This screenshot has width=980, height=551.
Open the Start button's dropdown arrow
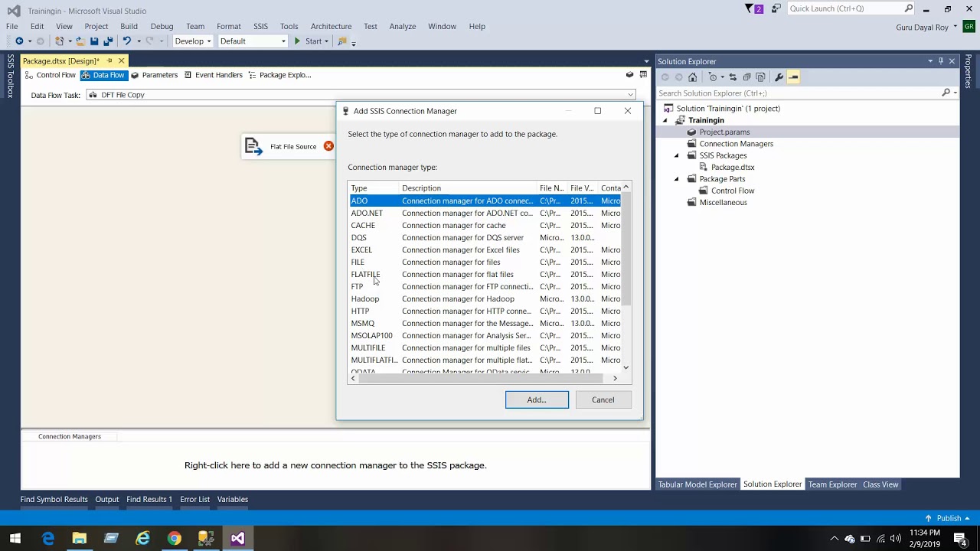tap(326, 41)
